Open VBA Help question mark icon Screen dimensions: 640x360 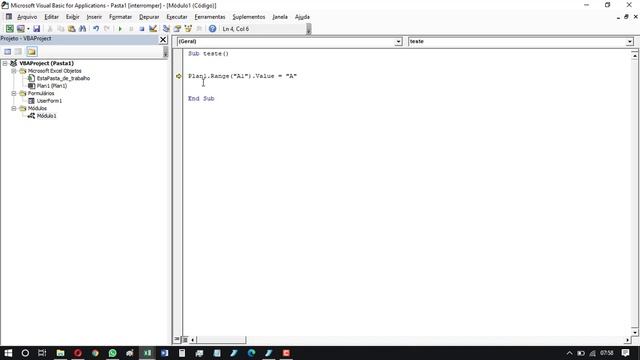(x=212, y=29)
